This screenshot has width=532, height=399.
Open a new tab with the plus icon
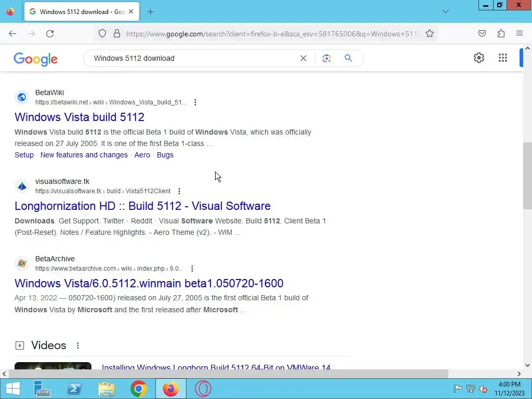(150, 12)
